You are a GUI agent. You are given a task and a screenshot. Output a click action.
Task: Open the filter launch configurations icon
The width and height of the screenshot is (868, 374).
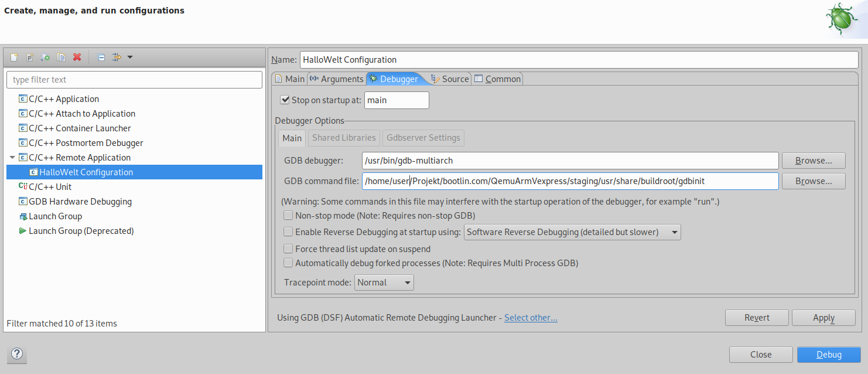point(116,57)
